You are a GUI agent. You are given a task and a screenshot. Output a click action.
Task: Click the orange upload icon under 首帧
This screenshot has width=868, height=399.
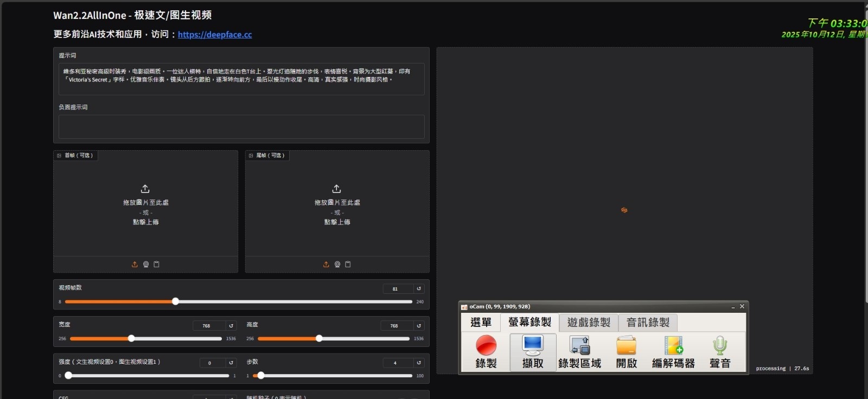pyautogui.click(x=135, y=265)
